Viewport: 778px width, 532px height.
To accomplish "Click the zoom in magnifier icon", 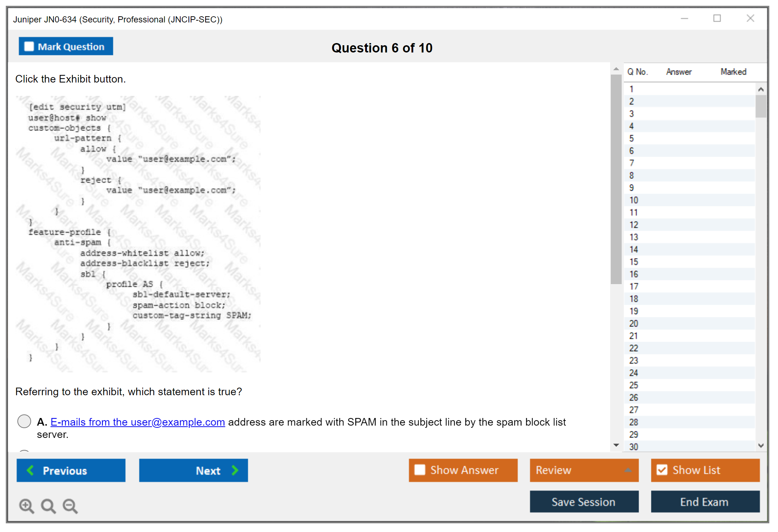I will [26, 506].
